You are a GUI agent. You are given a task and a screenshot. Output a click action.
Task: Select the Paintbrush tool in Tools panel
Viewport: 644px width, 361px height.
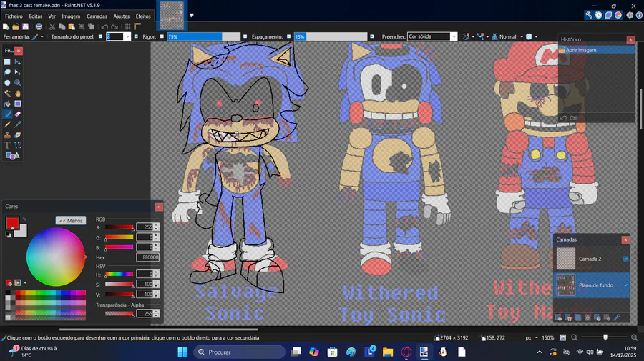(7, 114)
